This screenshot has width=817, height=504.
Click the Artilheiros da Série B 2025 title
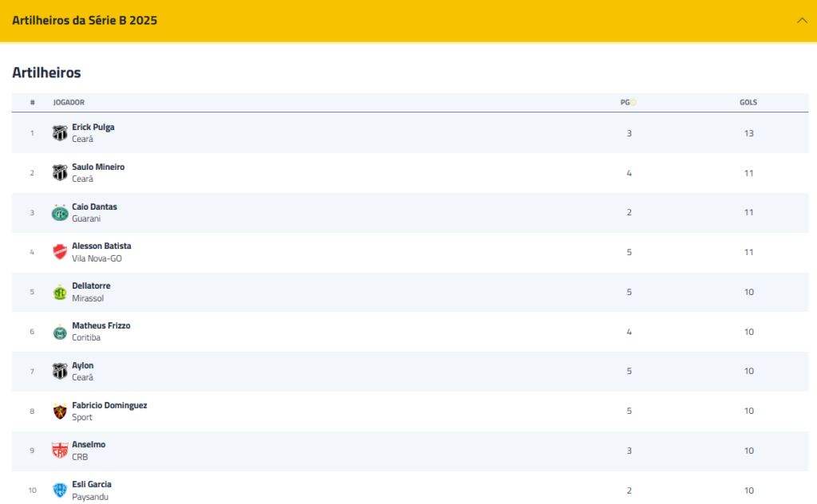coord(85,20)
